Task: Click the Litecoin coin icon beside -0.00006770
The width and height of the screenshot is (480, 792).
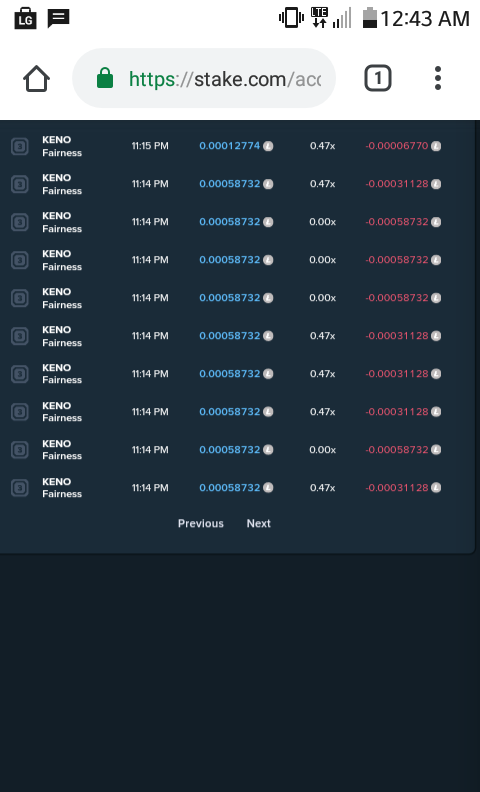Action: 436,146
